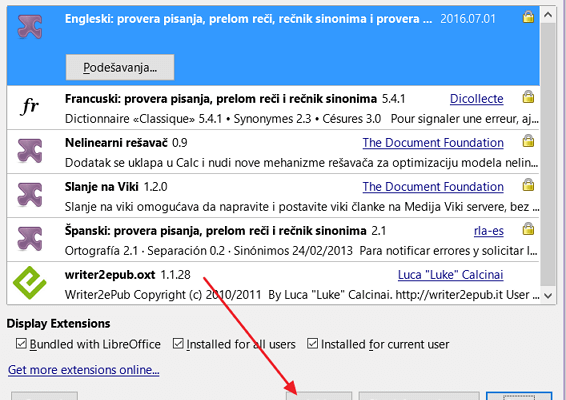Select the Španski dictionary list entry

(273, 240)
